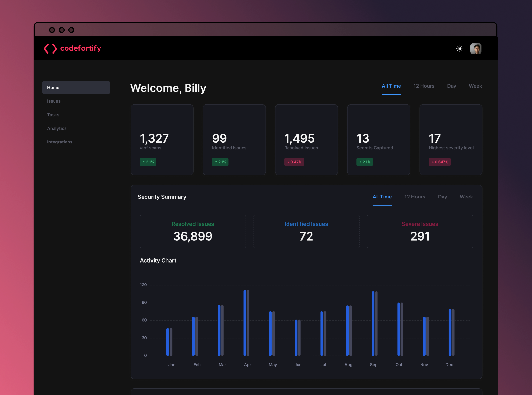Click the codefortify logo

[72, 48]
